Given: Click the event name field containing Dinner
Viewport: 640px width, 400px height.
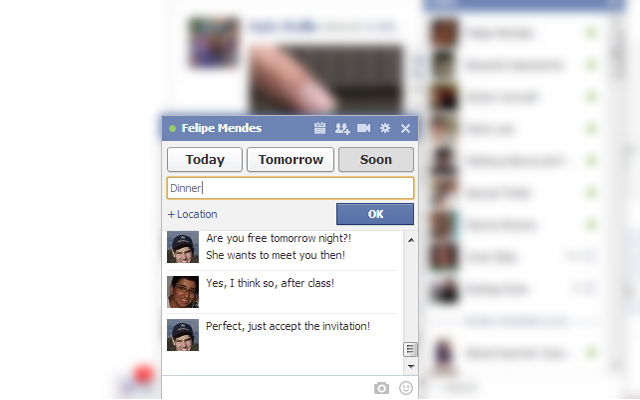Looking at the screenshot, I should click(290, 188).
